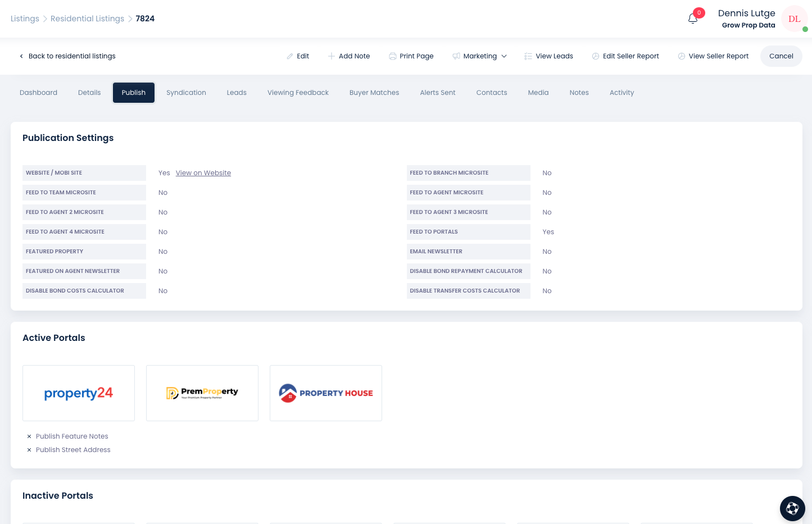Click the Grow Prop Data company text
The width and height of the screenshot is (812, 524).
coord(749,25)
